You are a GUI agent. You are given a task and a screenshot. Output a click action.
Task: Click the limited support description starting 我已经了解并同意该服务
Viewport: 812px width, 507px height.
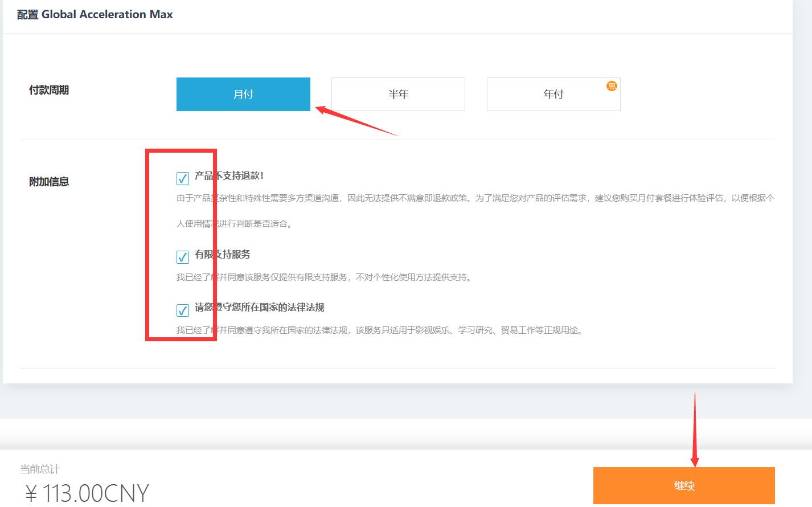324,277
